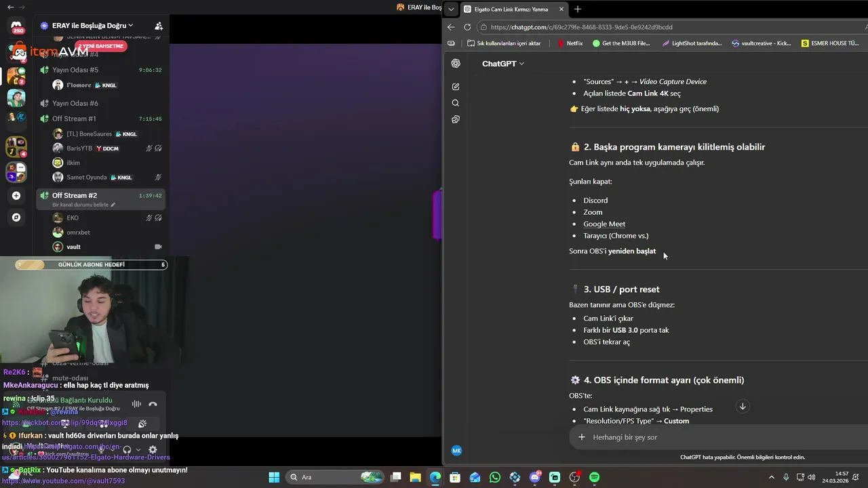Reload the ChatGPT page
This screenshot has height=488, width=868.
(467, 27)
